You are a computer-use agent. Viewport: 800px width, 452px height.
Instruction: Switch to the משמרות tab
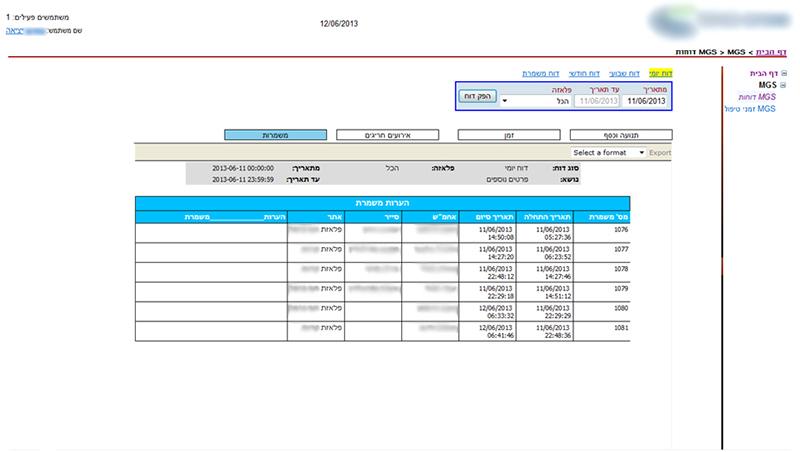tap(276, 135)
